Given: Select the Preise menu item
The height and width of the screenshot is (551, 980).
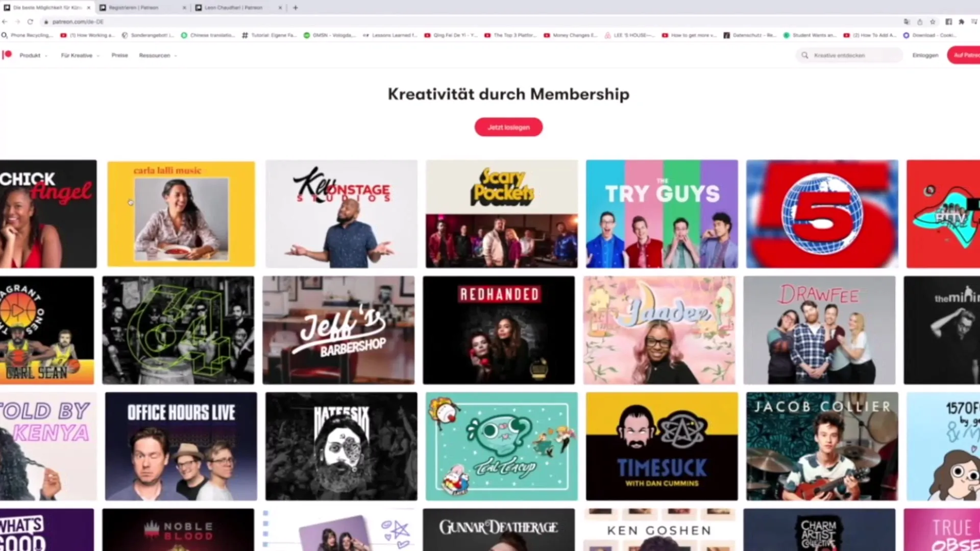Looking at the screenshot, I should point(119,55).
